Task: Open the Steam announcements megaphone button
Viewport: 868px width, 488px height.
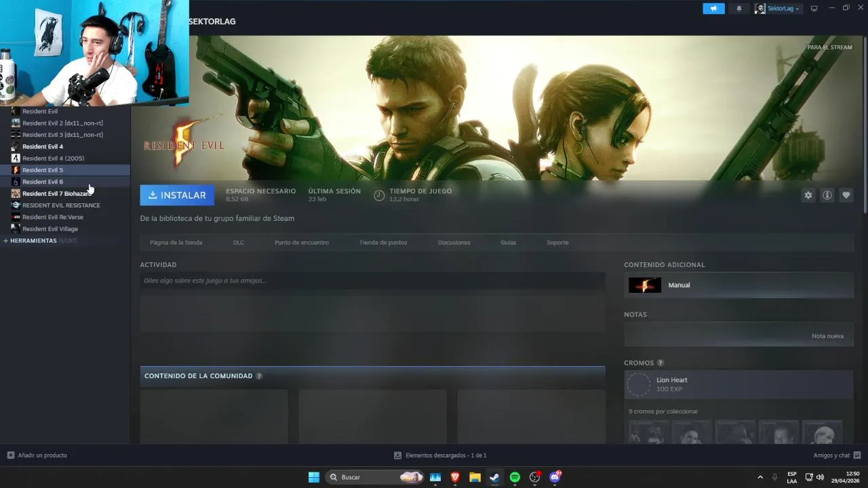Action: click(x=713, y=8)
